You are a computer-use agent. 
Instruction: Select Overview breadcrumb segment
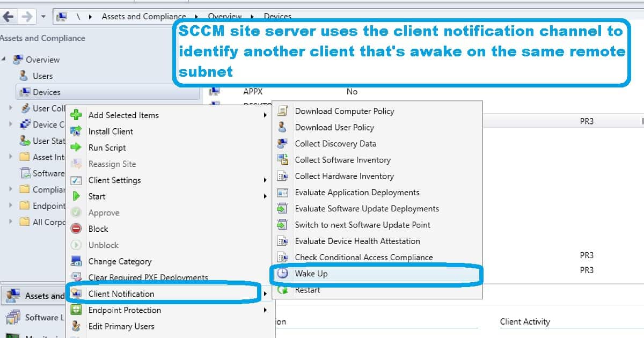[x=225, y=17]
